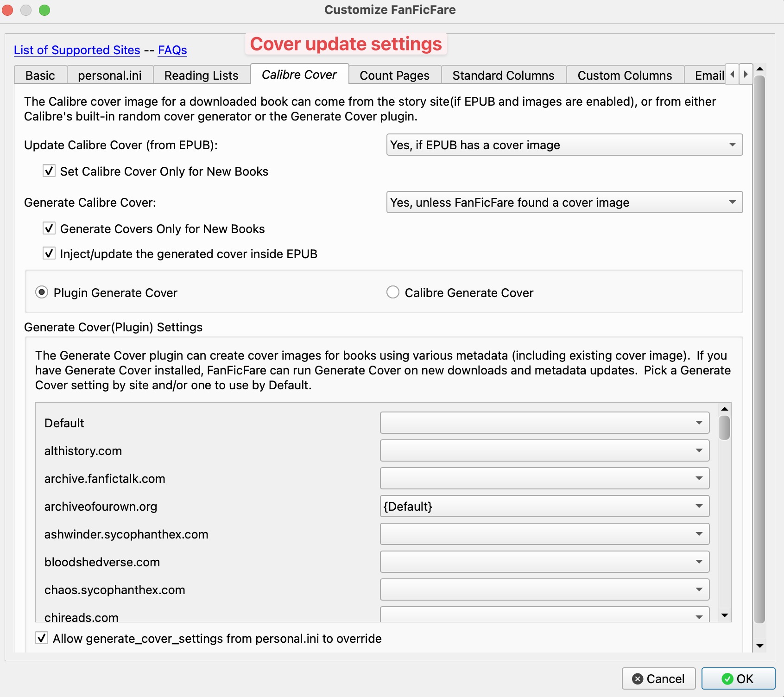Click the main panel vertical scrollbar
The height and width of the screenshot is (697, 784).
point(759,350)
